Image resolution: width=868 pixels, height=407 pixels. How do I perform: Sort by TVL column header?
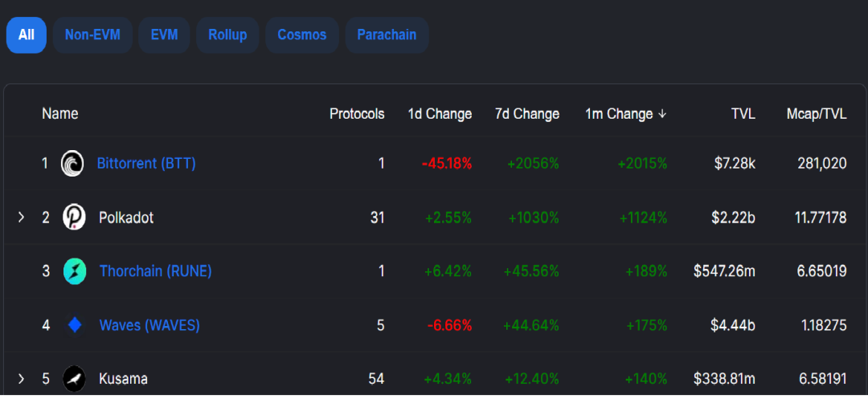742,114
